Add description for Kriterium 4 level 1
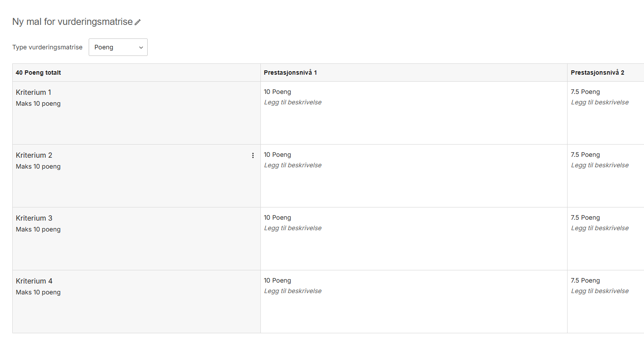This screenshot has width=644, height=349. pyautogui.click(x=293, y=291)
